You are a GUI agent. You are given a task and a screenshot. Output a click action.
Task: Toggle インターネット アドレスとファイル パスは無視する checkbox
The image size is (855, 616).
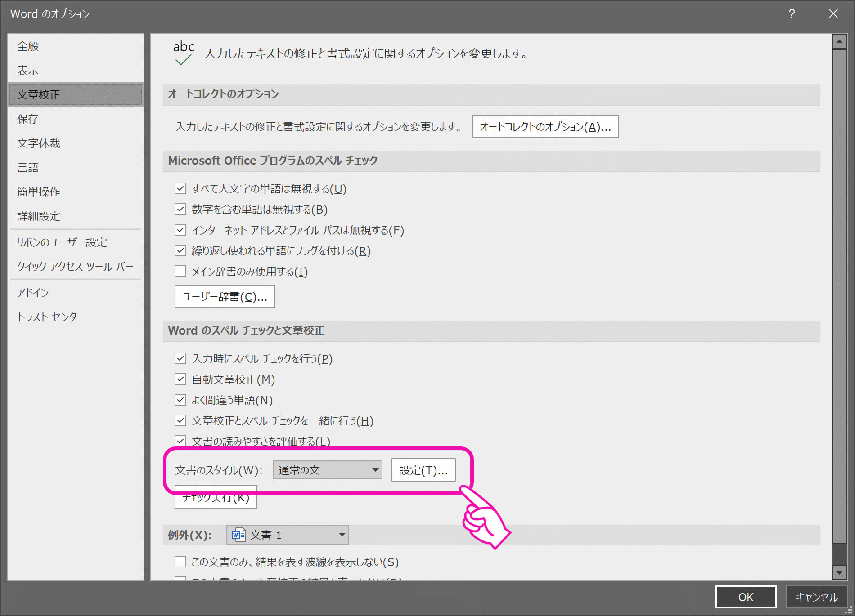[x=180, y=230]
